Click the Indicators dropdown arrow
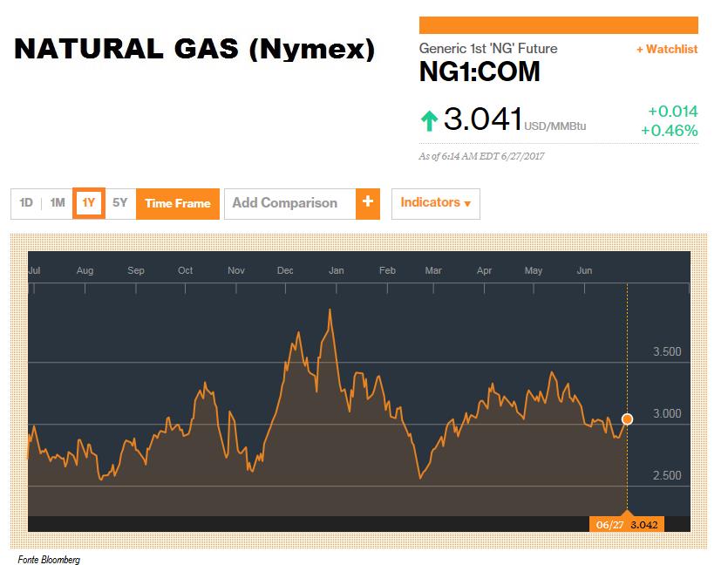Image resolution: width=728 pixels, height=565 pixels. [x=467, y=203]
